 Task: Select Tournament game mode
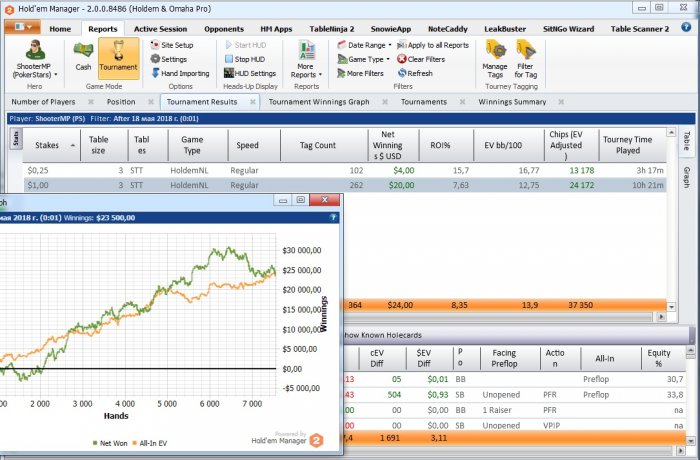point(118,58)
